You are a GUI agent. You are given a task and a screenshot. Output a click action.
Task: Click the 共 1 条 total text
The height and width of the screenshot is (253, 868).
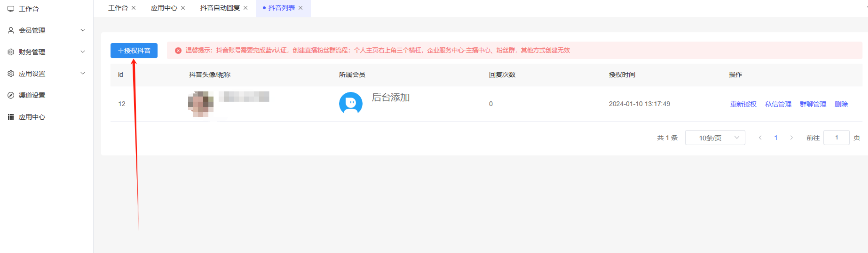pyautogui.click(x=667, y=137)
